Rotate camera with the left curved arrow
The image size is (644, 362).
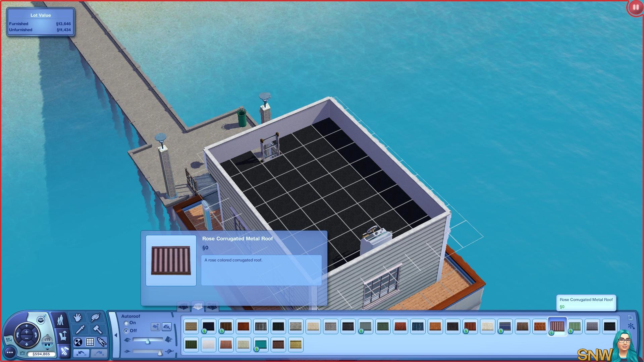point(18,335)
